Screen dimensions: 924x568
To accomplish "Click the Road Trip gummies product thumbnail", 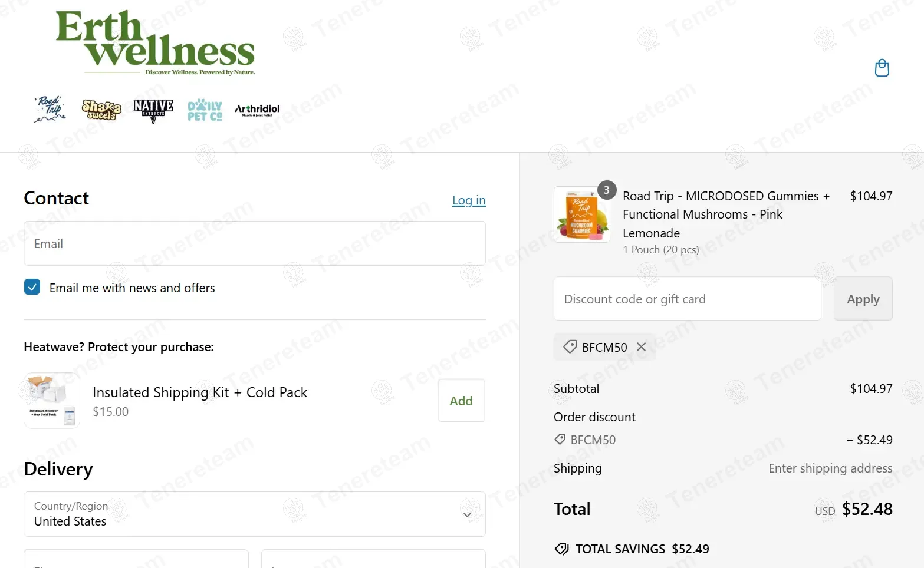I will click(x=581, y=215).
